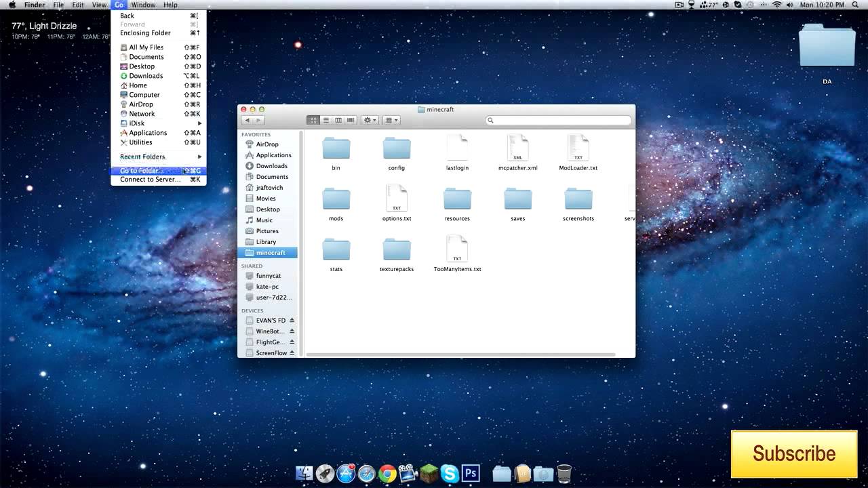Launch Google Chrome from the Dock
Image resolution: width=868 pixels, height=488 pixels.
pyautogui.click(x=387, y=473)
